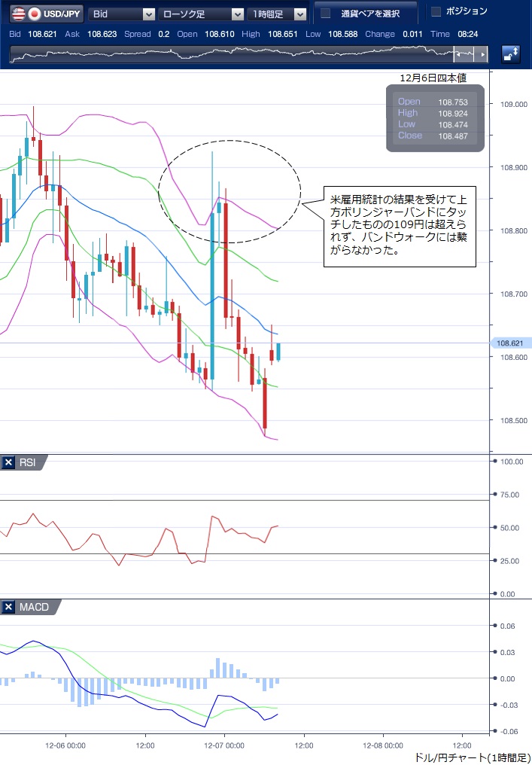Click the OHLC four-values info box

[x=435, y=119]
